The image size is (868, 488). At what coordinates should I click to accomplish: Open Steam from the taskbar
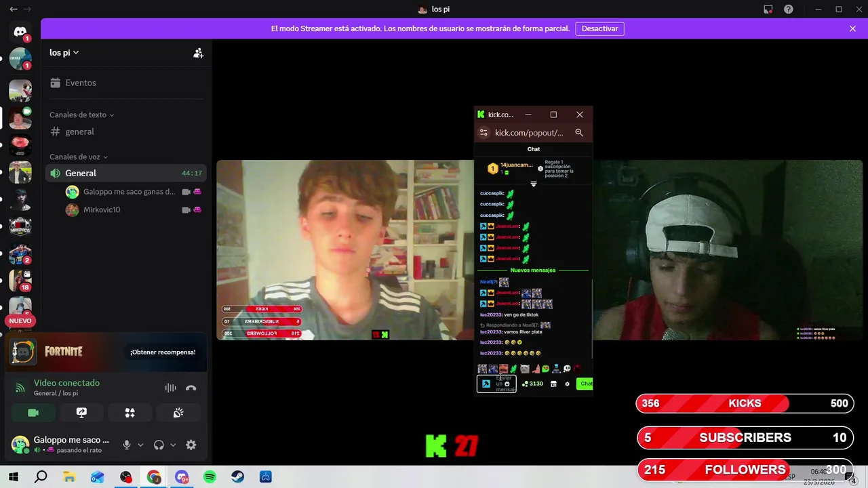(238, 477)
